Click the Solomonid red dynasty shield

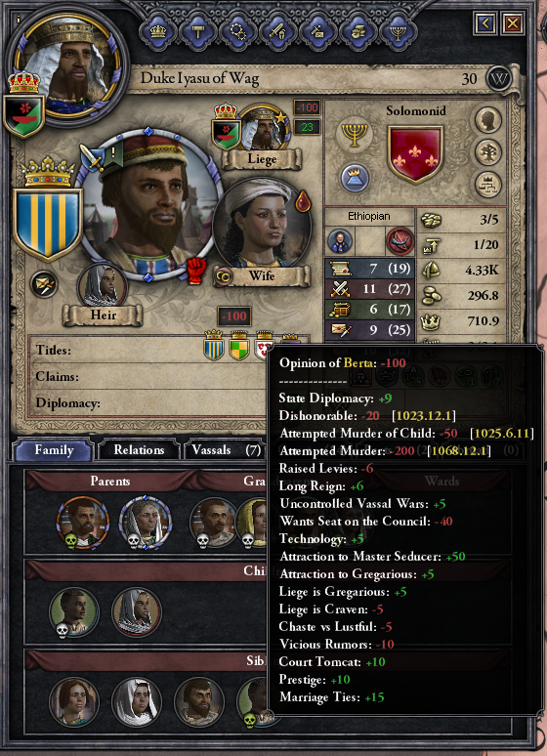pyautogui.click(x=415, y=154)
